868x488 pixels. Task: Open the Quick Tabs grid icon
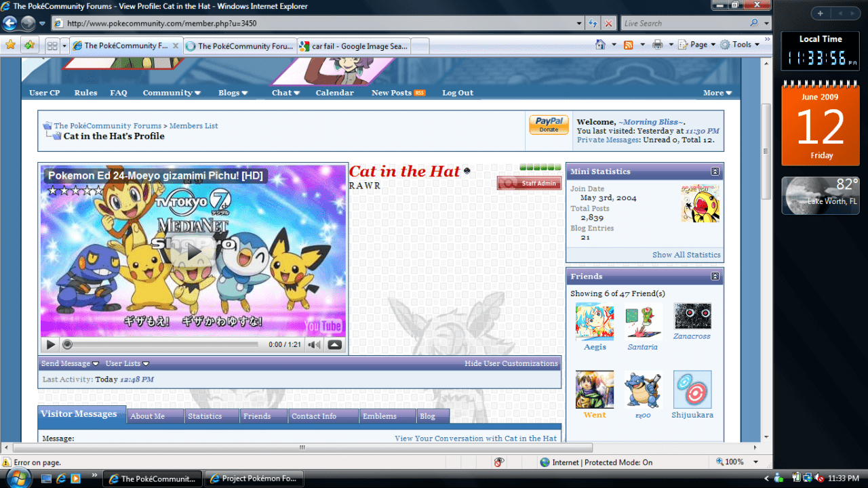pyautogui.click(x=52, y=46)
